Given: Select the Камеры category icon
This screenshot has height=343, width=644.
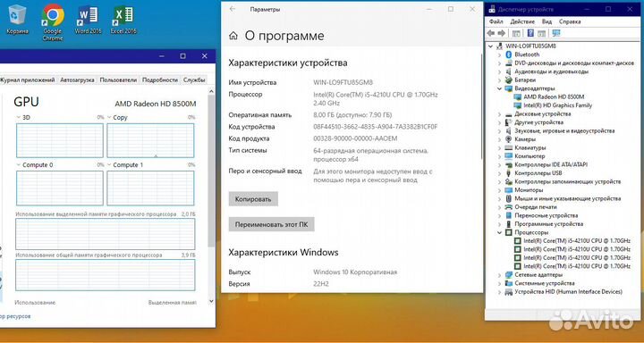Looking at the screenshot, I should pos(508,139).
